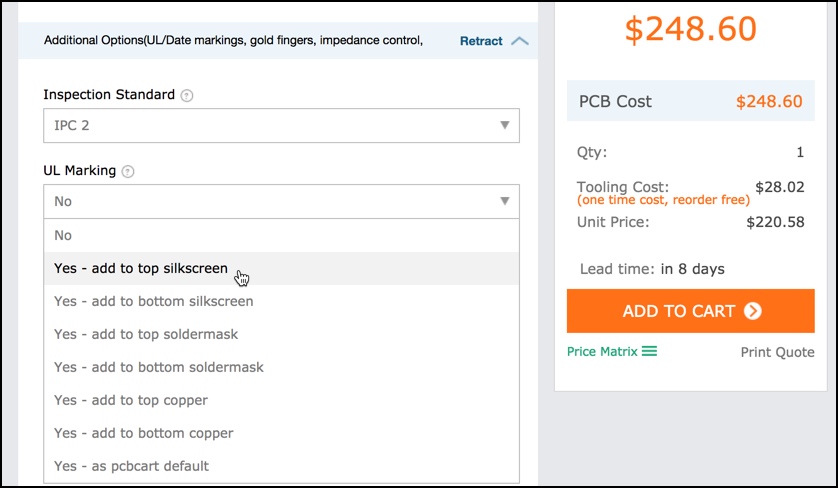This screenshot has height=488, width=838.
Task: Choose 'Yes - add to bottom silkscreen'
Action: point(153,301)
